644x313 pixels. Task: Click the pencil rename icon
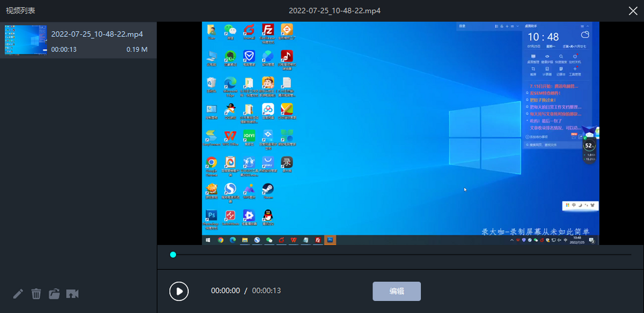pyautogui.click(x=18, y=294)
